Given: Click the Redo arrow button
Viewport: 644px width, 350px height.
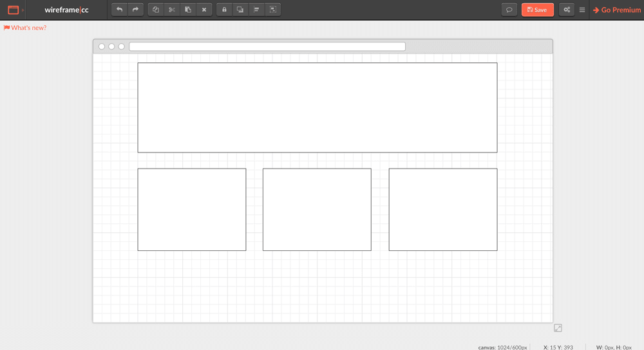Looking at the screenshot, I should (x=135, y=10).
